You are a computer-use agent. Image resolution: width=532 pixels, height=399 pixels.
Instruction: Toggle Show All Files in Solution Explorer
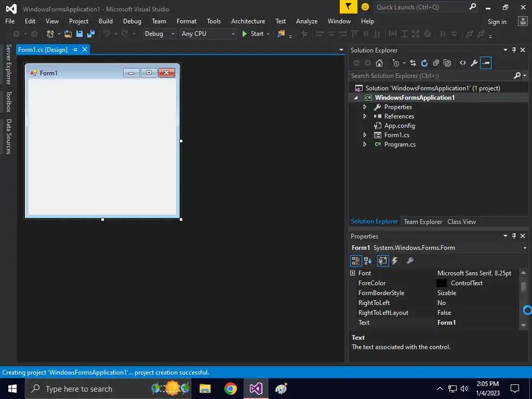click(447, 63)
